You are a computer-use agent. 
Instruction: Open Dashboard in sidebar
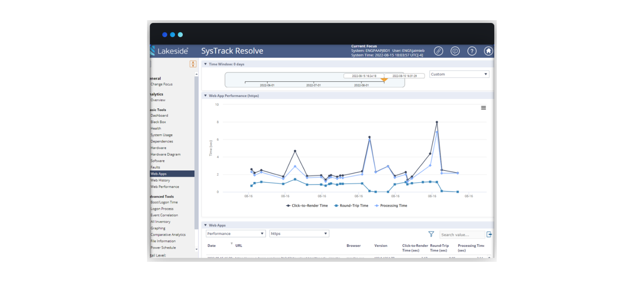[x=159, y=116]
